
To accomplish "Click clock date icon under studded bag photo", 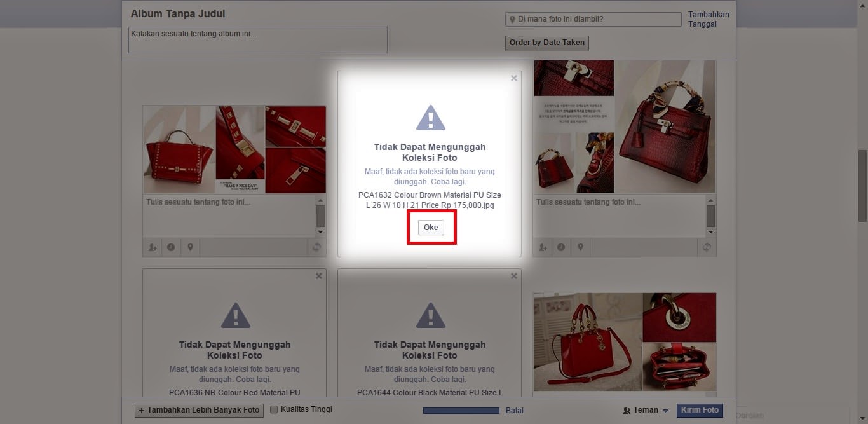I will [x=171, y=248].
